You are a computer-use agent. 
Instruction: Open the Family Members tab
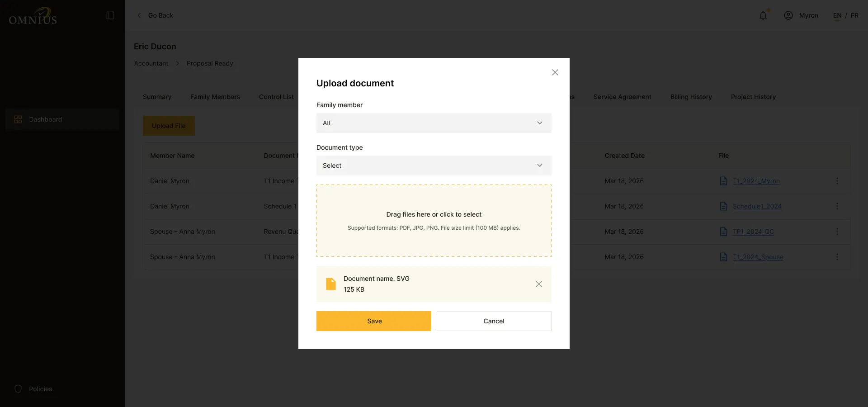[x=215, y=97]
